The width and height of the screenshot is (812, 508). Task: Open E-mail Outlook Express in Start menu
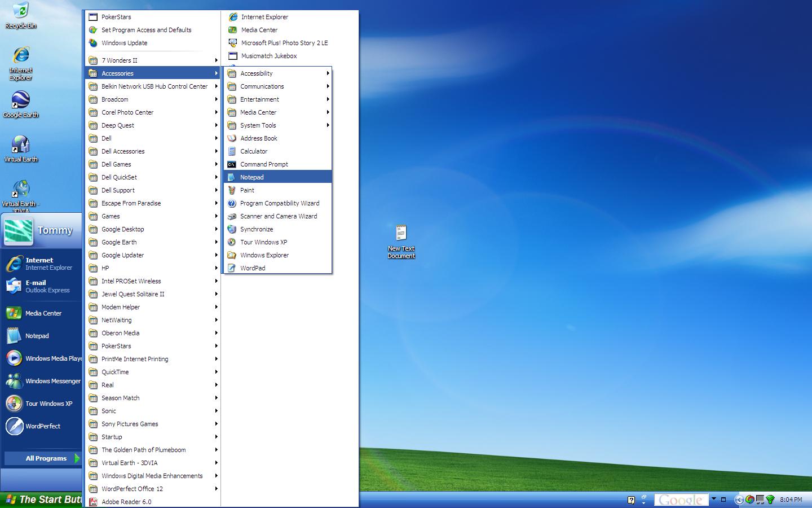point(42,286)
